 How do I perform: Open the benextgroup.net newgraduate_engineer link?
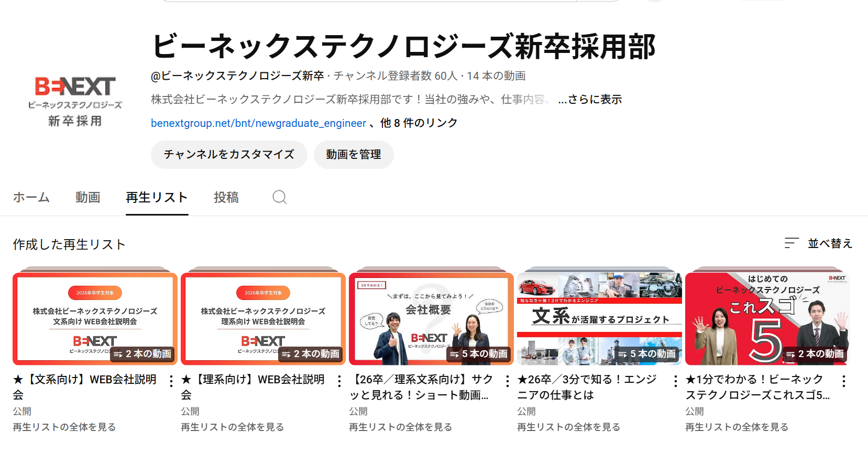(258, 123)
